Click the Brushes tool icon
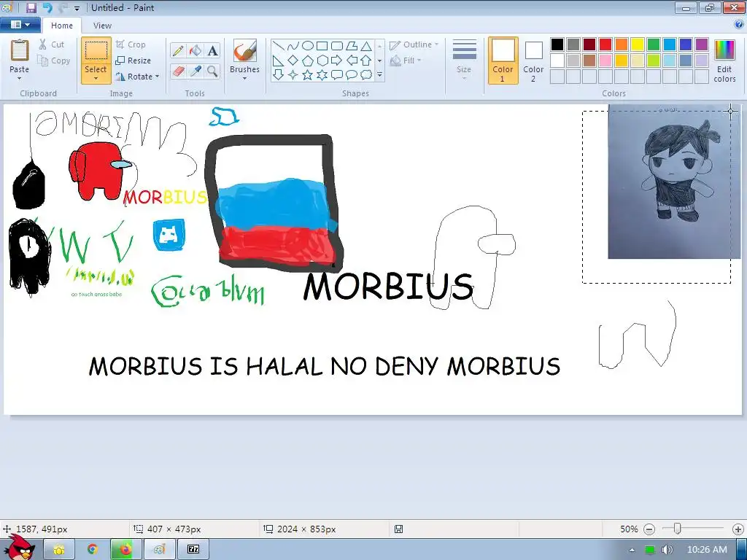The height and width of the screenshot is (560, 747). [245, 50]
